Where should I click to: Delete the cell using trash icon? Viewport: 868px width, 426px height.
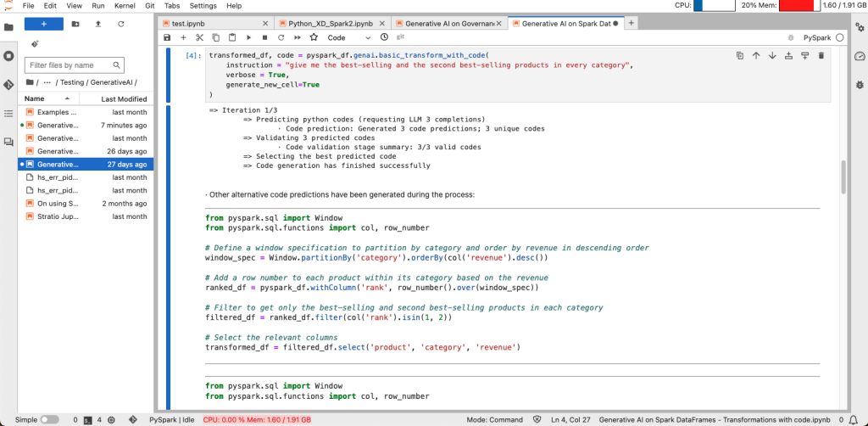coord(821,56)
